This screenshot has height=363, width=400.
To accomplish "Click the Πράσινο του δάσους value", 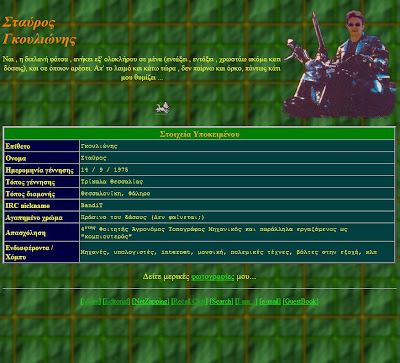I will tap(143, 217).
